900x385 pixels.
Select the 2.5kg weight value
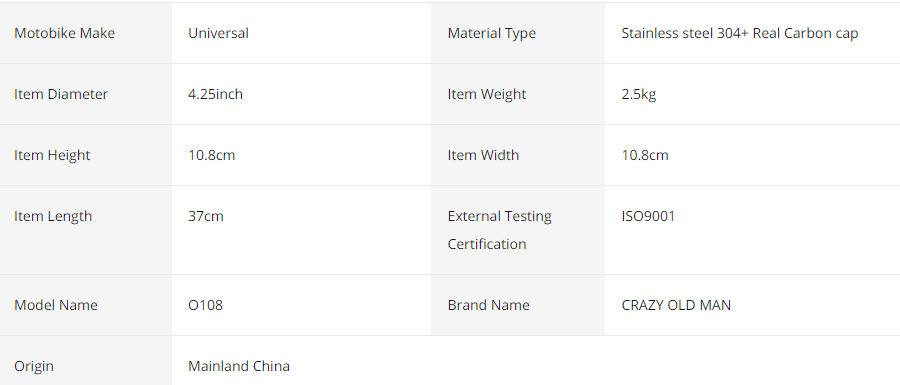(639, 94)
